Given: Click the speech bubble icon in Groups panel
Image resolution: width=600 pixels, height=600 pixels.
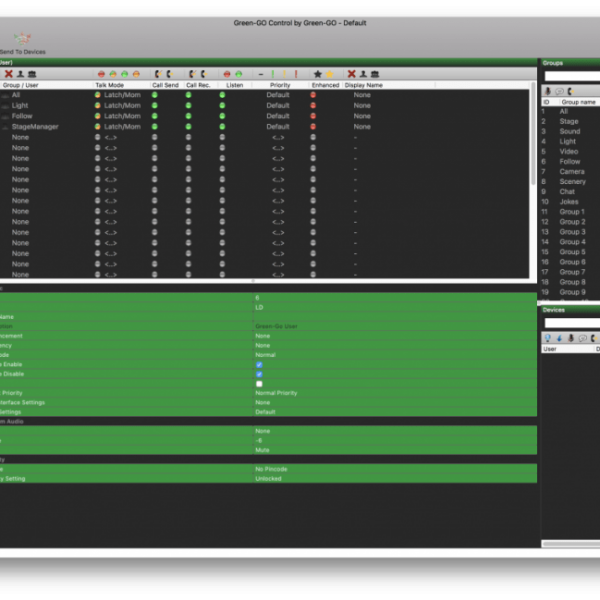Looking at the screenshot, I should [559, 91].
